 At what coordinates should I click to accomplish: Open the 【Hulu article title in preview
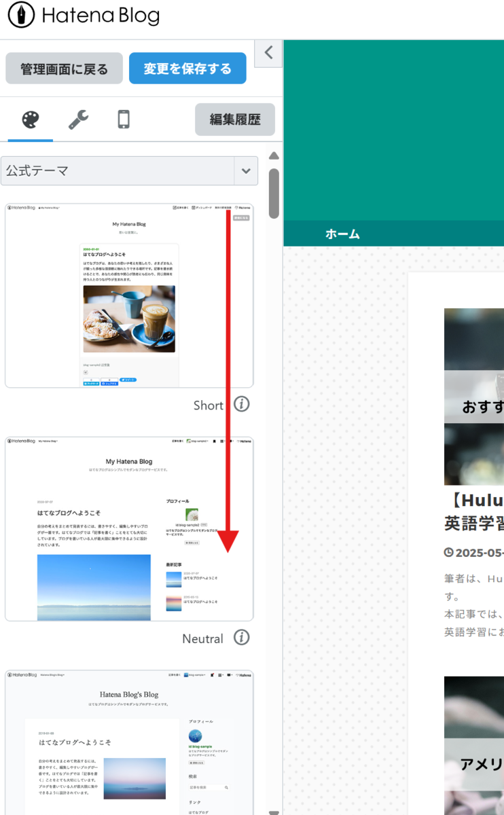coord(474,512)
